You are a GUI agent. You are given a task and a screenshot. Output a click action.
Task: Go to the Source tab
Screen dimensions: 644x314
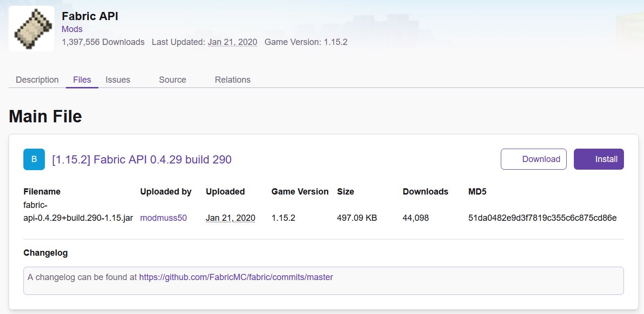pyautogui.click(x=172, y=80)
